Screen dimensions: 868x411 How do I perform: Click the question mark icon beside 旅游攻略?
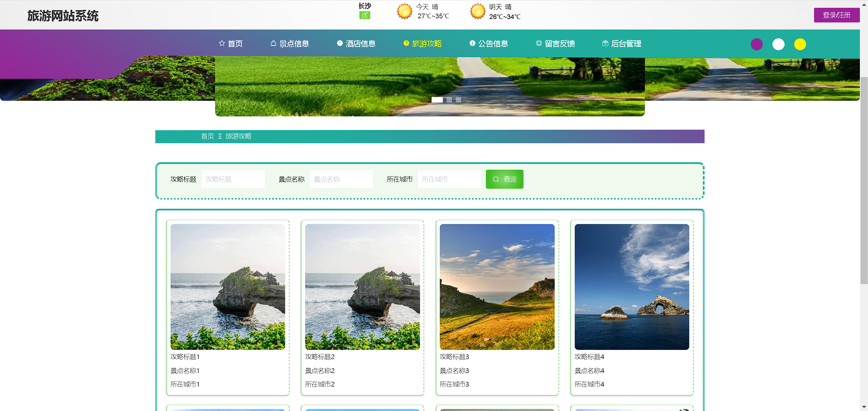(x=406, y=43)
